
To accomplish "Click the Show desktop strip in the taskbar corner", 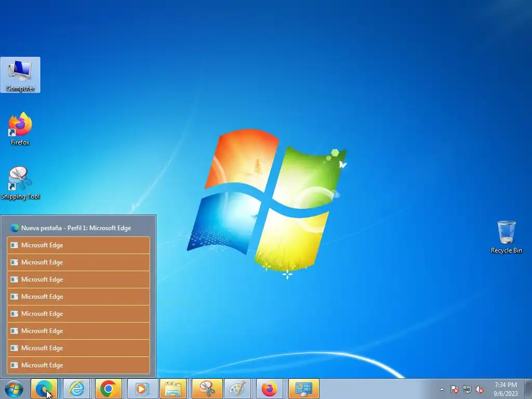I will [x=528, y=389].
